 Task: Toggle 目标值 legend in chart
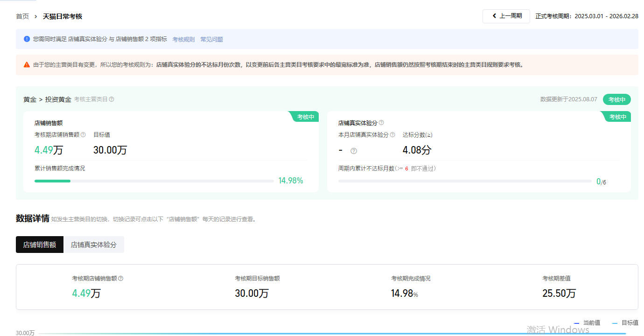[625, 323]
